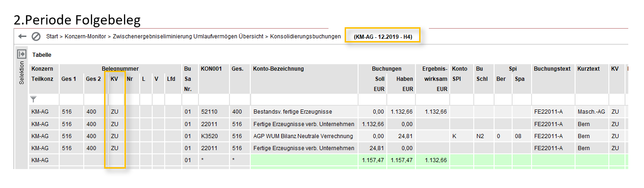The image size is (644, 188).
Task: Expand the Selektion side panel arrow icon
Action: coord(21,55)
